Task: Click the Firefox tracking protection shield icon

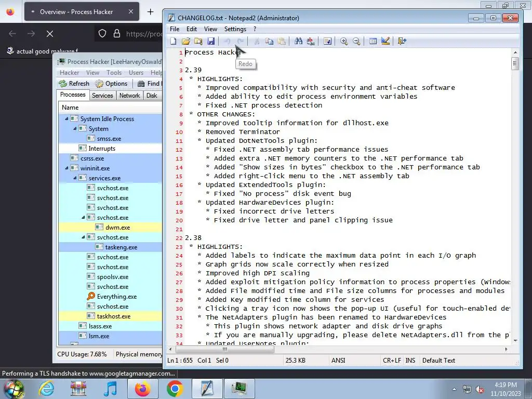Action: (x=102, y=34)
